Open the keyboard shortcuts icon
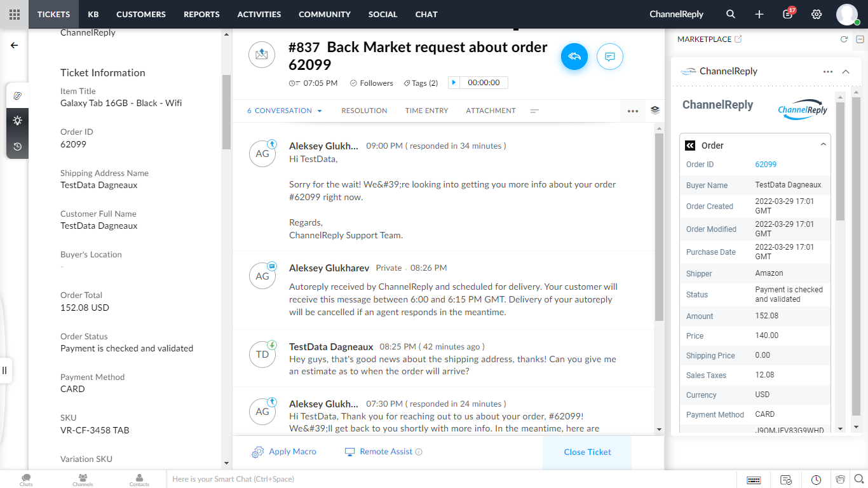Screen dimensions: 868x488 coord(754,480)
